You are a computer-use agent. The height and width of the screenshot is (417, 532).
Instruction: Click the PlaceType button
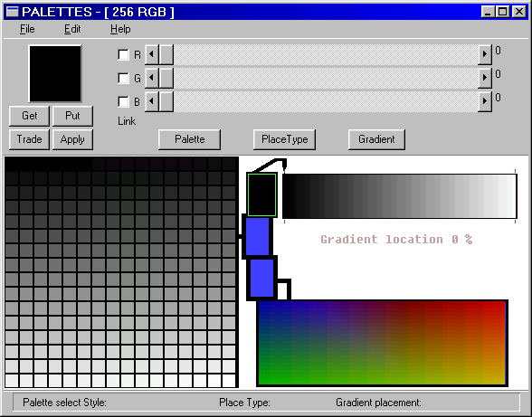[x=285, y=139]
